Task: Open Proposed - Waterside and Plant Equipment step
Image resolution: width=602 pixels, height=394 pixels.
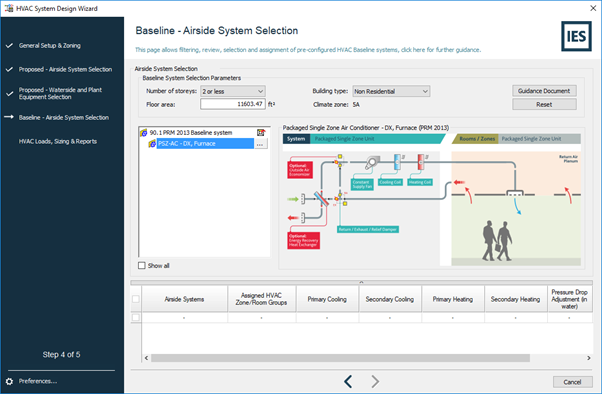Action: (x=60, y=93)
